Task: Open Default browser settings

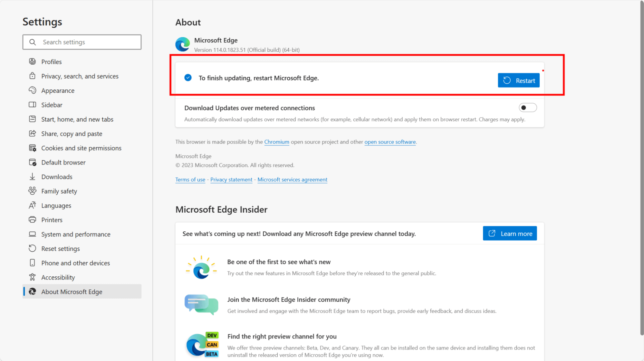Action: [x=82, y=162]
